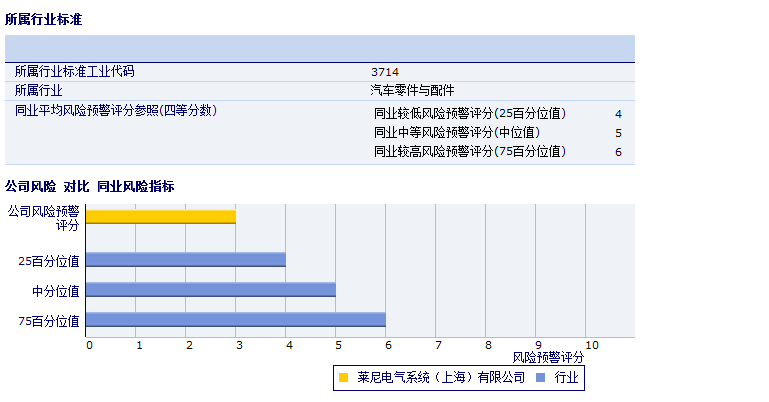
Task: Click the 莱尼电气系统（上海）有限公司 legend label
Action: pyautogui.click(x=440, y=378)
